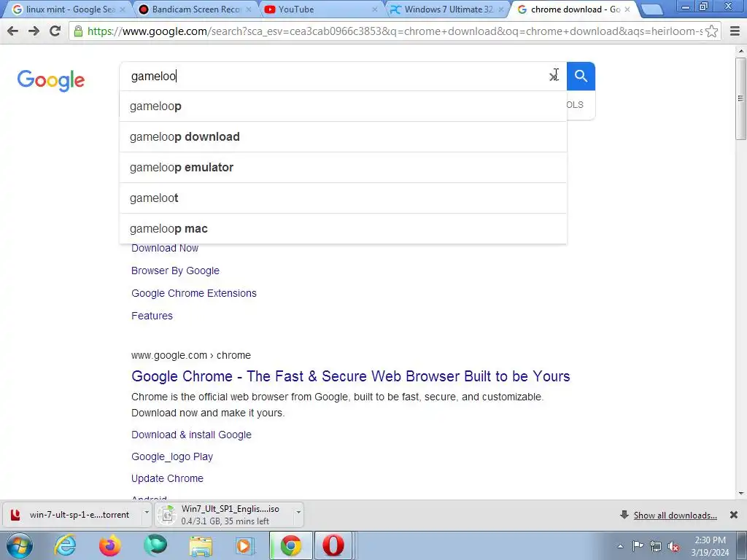
Task: Click the taskbar clock showing 2:30 PM
Action: (710, 546)
